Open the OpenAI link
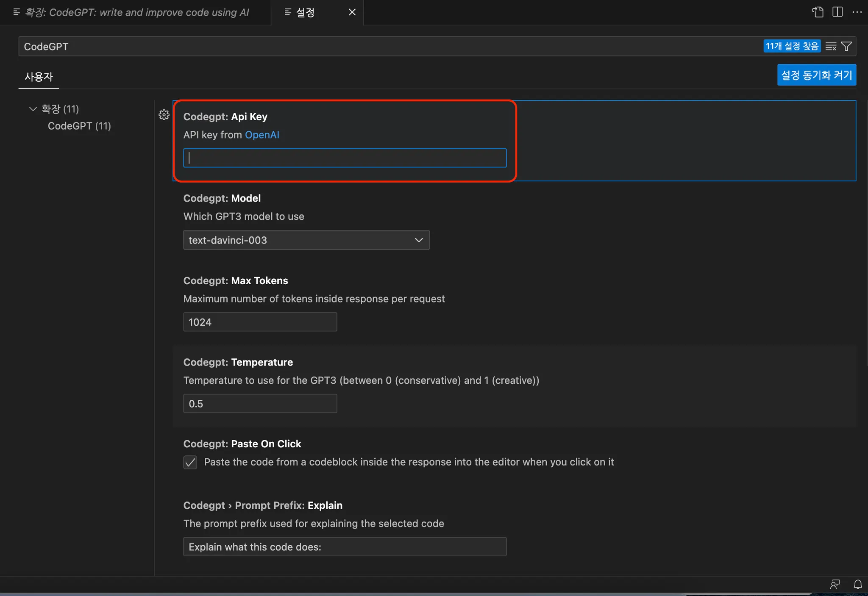This screenshot has width=868, height=596. point(262,135)
